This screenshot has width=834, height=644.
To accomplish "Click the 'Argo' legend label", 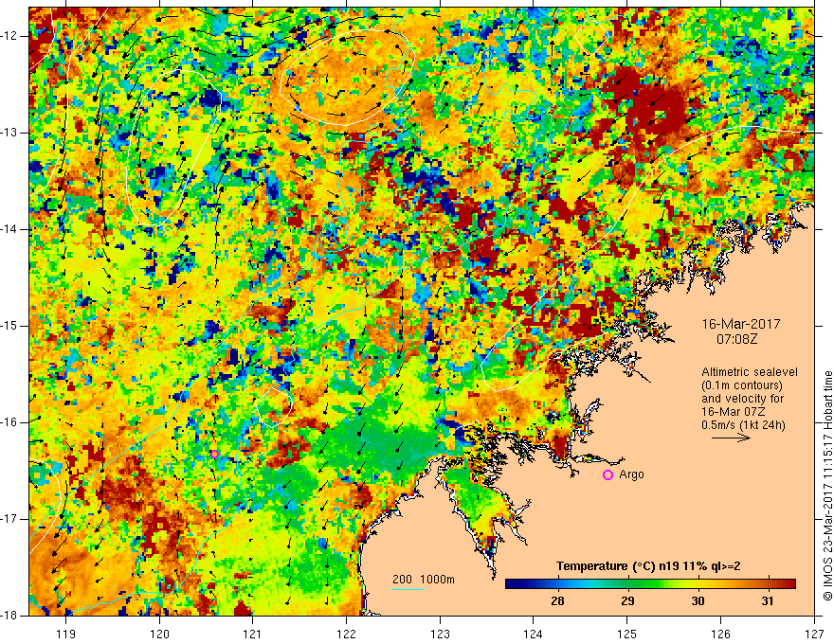I will 631,474.
